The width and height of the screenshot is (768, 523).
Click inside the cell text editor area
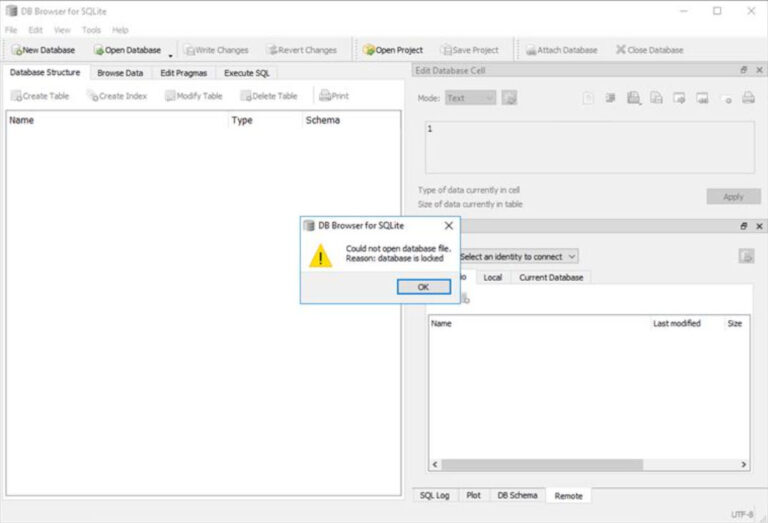coord(590,147)
